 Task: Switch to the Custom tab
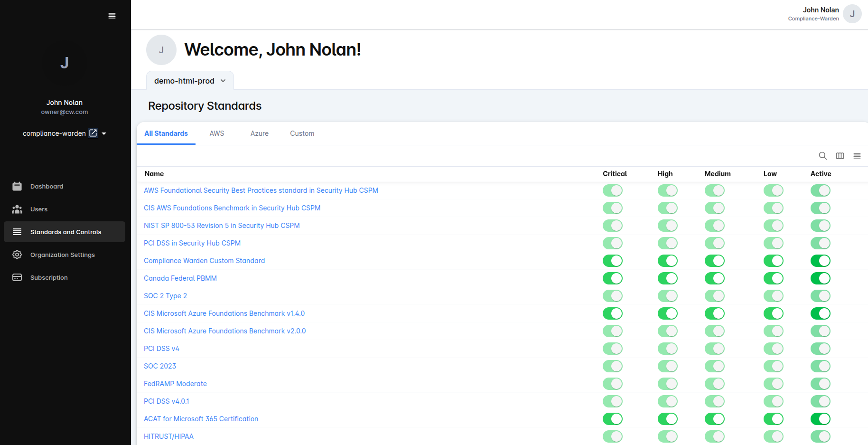[x=302, y=133]
